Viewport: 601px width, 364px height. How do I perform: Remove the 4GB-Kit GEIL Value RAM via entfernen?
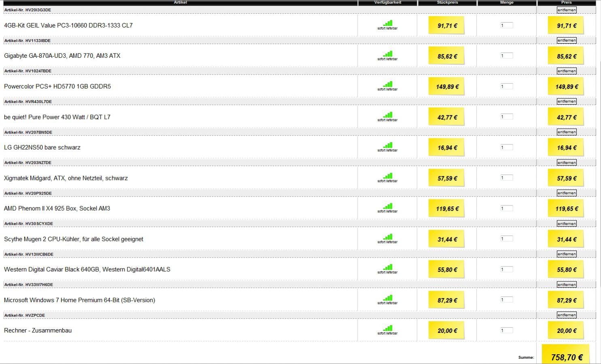[567, 10]
